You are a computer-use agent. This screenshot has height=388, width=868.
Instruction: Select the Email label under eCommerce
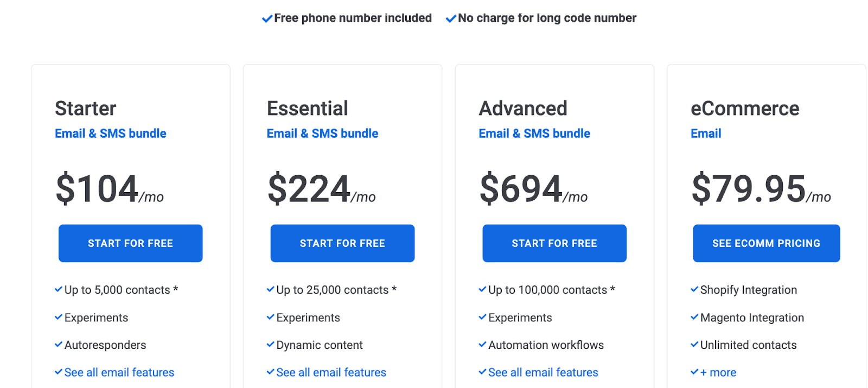706,133
